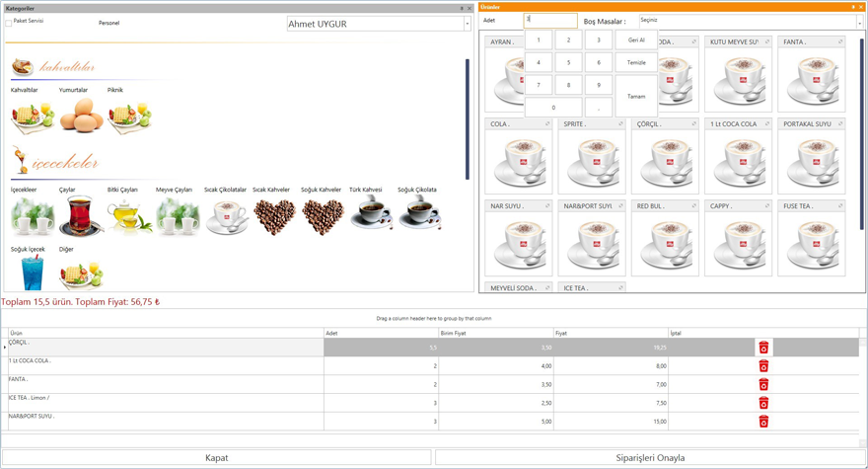Delete the ÇORÇİL order row
Screen dimensions: 868x469
(763, 348)
